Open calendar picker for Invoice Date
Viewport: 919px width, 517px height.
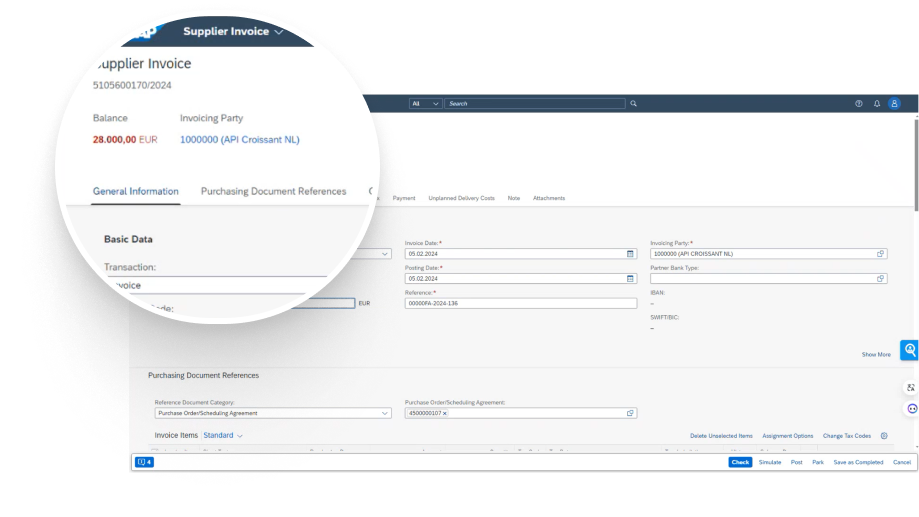pyautogui.click(x=630, y=254)
